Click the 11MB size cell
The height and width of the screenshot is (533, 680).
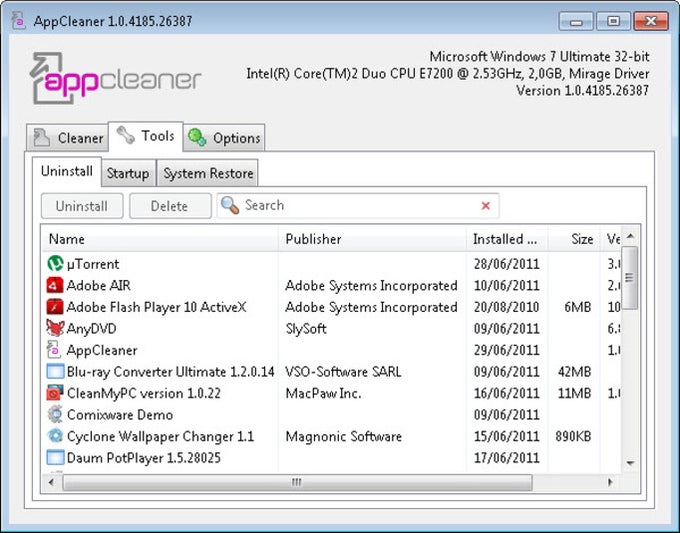coord(575,393)
